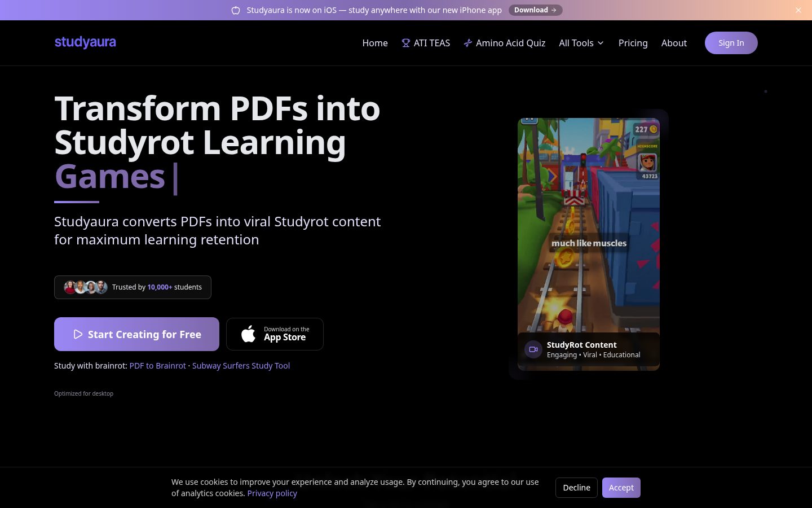This screenshot has height=508, width=812.
Task: Click the trophy icon beside ATI TEAS
Action: [405, 43]
